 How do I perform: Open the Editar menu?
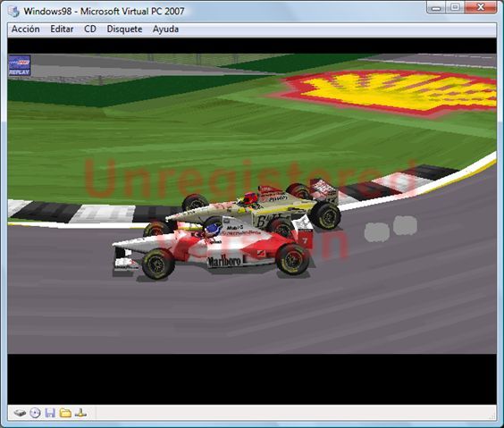(x=62, y=29)
